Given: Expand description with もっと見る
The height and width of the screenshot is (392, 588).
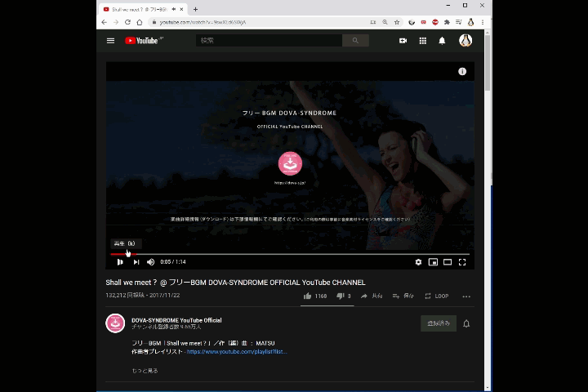Looking at the screenshot, I should [x=145, y=371].
